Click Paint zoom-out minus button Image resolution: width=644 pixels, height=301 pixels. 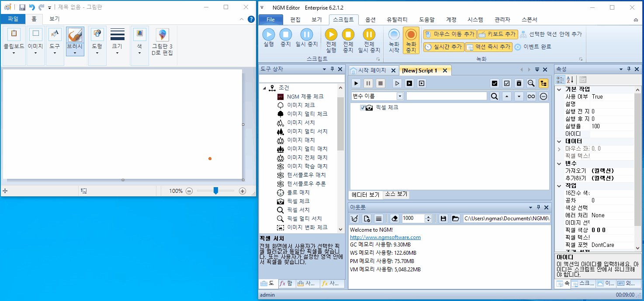click(x=189, y=191)
